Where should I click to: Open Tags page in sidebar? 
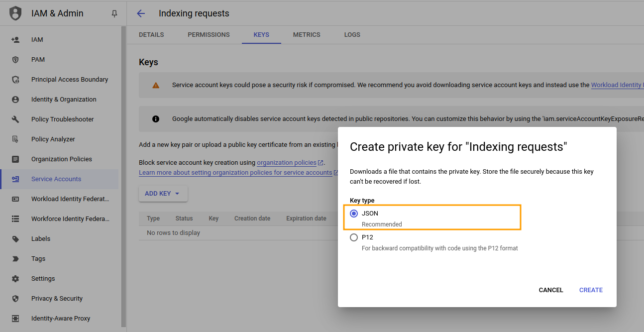[x=59, y=258]
